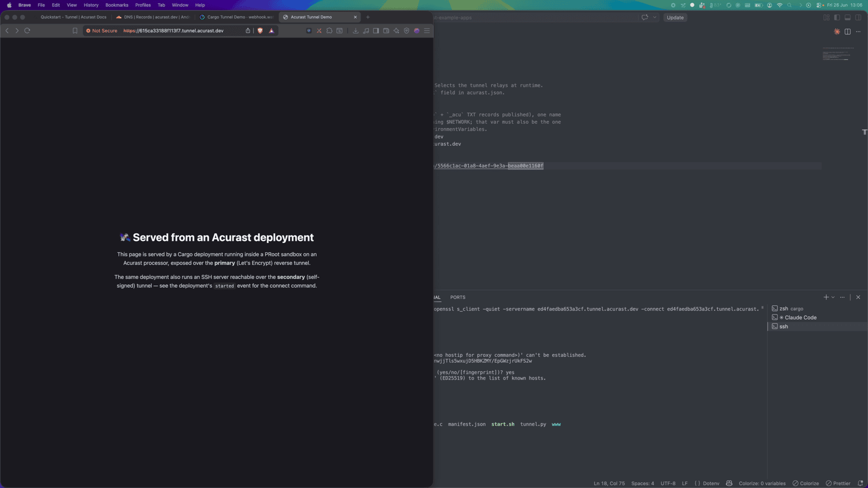
Task: Open editor more actions ellipsis
Action: [858, 31]
